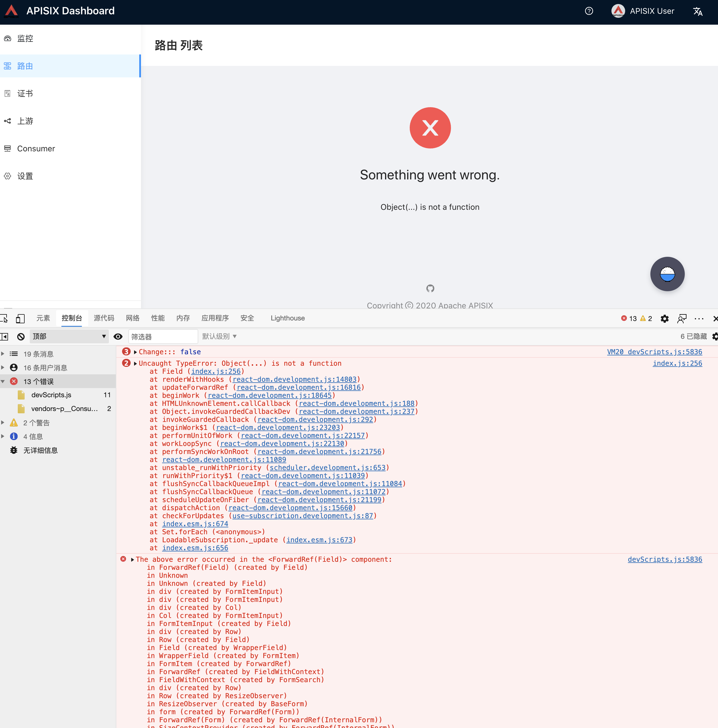Image resolution: width=718 pixels, height=728 pixels.
Task: Click the clear console icon
Action: tap(21, 336)
